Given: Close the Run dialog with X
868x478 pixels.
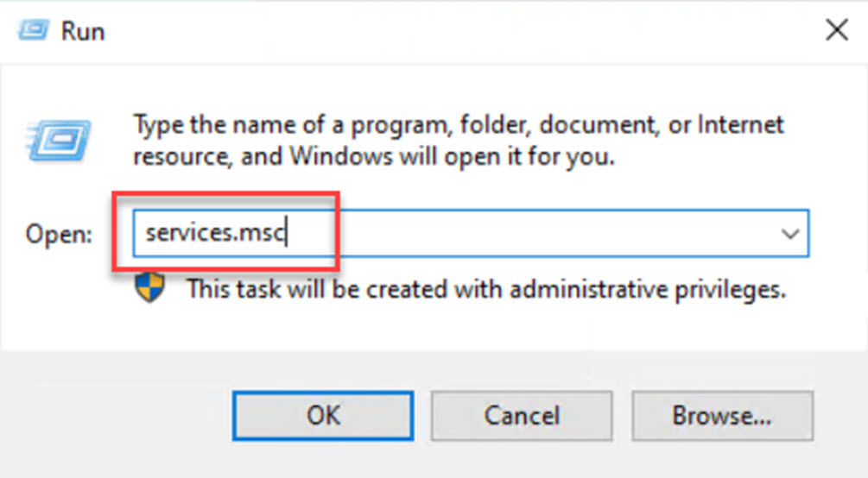Looking at the screenshot, I should pyautogui.click(x=836, y=32).
